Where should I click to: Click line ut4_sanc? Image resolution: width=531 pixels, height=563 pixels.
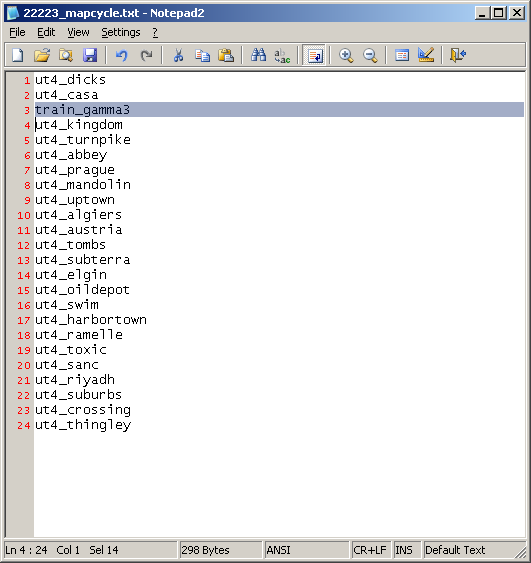66,365
